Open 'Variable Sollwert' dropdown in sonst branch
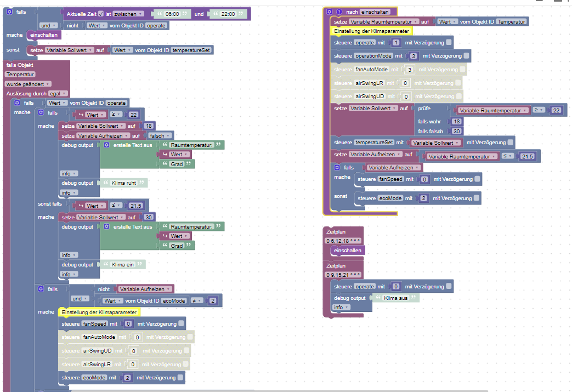The image size is (572, 392). [69, 50]
